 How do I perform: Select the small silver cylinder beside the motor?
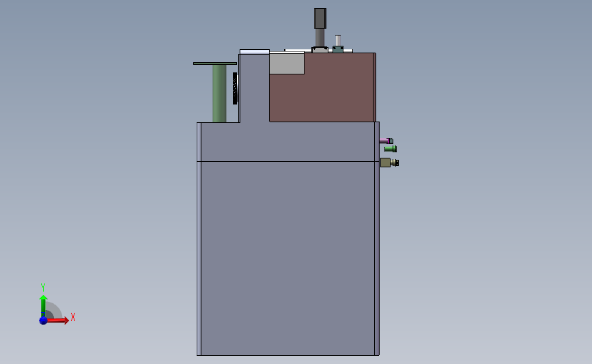pyautogui.click(x=338, y=40)
